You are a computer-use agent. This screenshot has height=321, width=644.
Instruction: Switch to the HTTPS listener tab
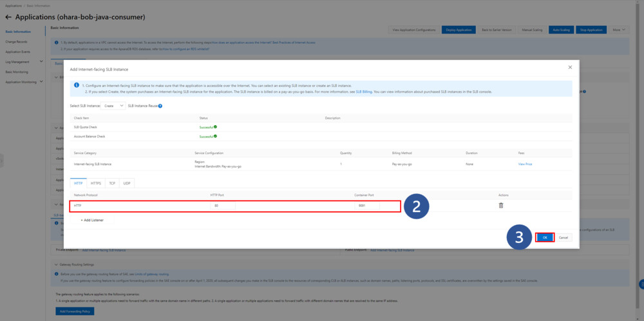click(x=96, y=183)
